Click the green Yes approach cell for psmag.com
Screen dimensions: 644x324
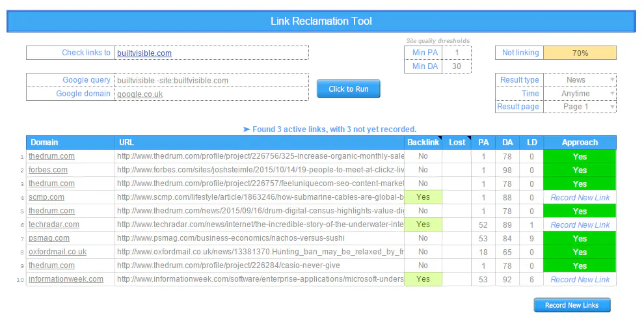pos(580,238)
